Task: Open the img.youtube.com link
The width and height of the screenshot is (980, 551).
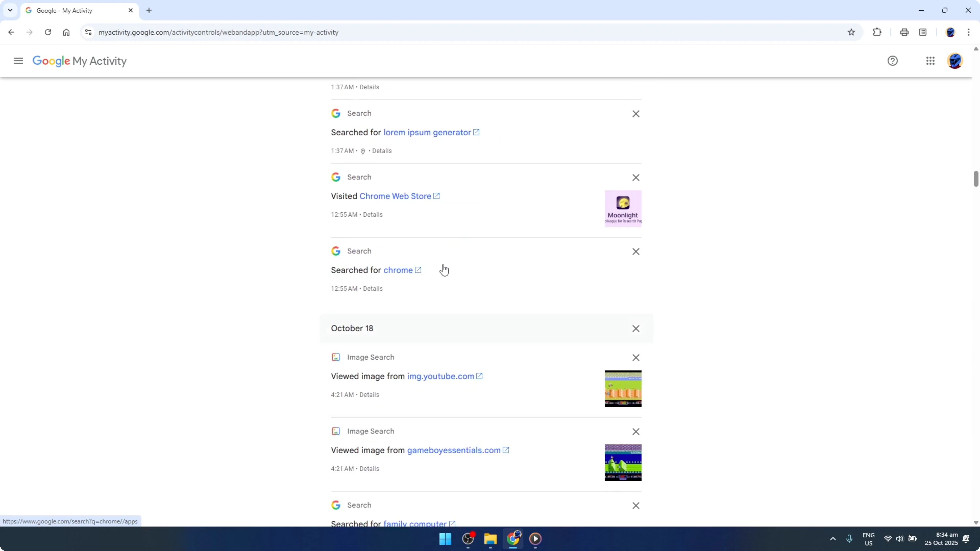Action: click(x=440, y=376)
